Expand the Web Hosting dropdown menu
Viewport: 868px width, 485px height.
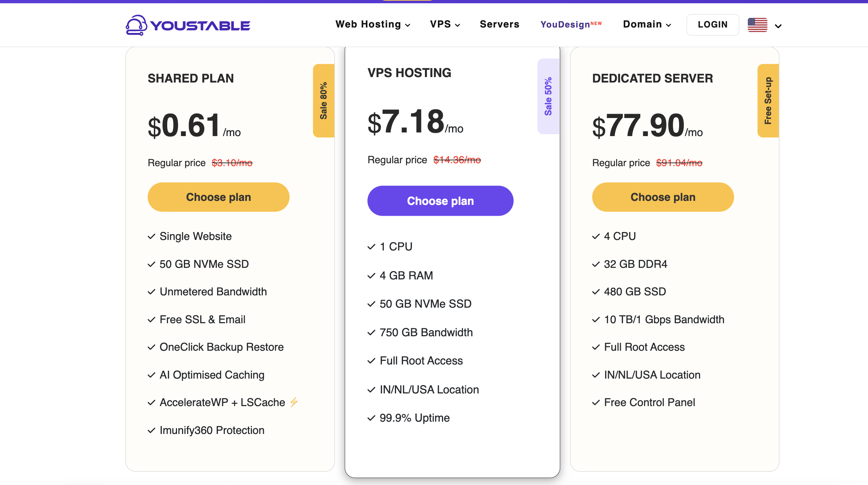[x=373, y=24]
